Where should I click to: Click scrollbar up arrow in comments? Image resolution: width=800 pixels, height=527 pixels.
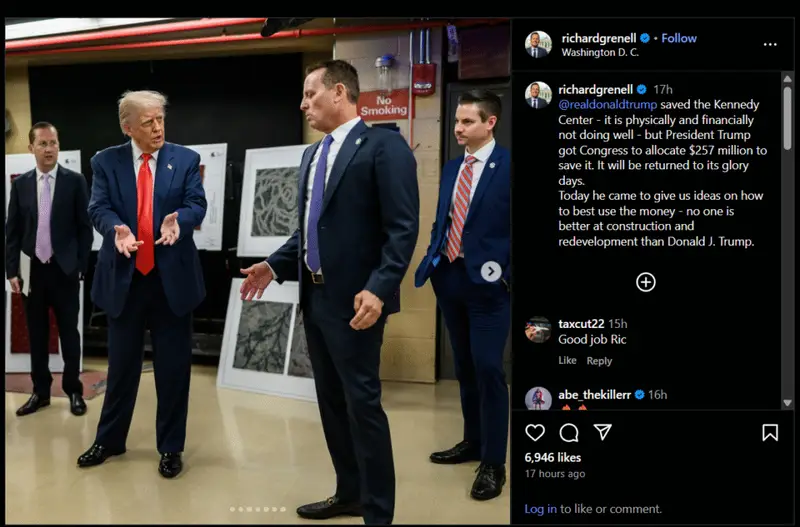click(787, 79)
